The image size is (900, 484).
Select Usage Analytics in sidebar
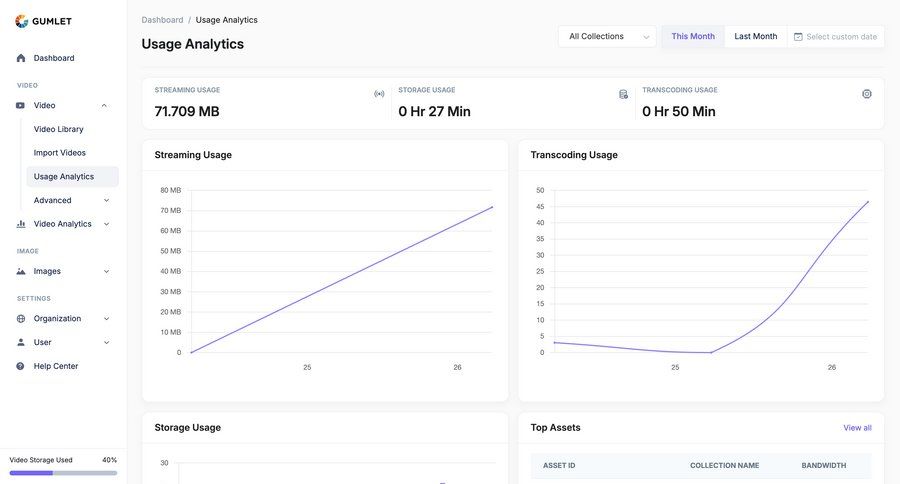click(x=72, y=176)
